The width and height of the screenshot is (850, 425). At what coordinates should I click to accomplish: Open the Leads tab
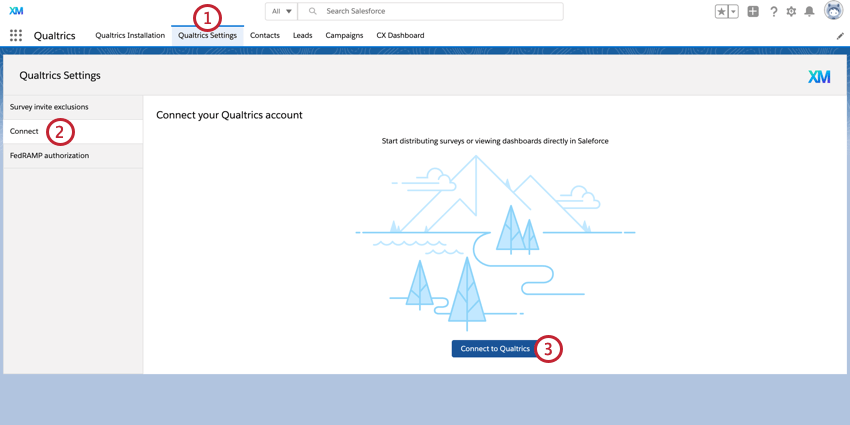click(x=302, y=35)
